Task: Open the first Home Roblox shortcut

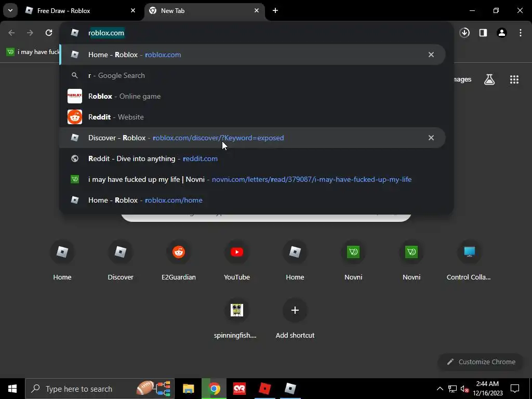Action: (62, 261)
